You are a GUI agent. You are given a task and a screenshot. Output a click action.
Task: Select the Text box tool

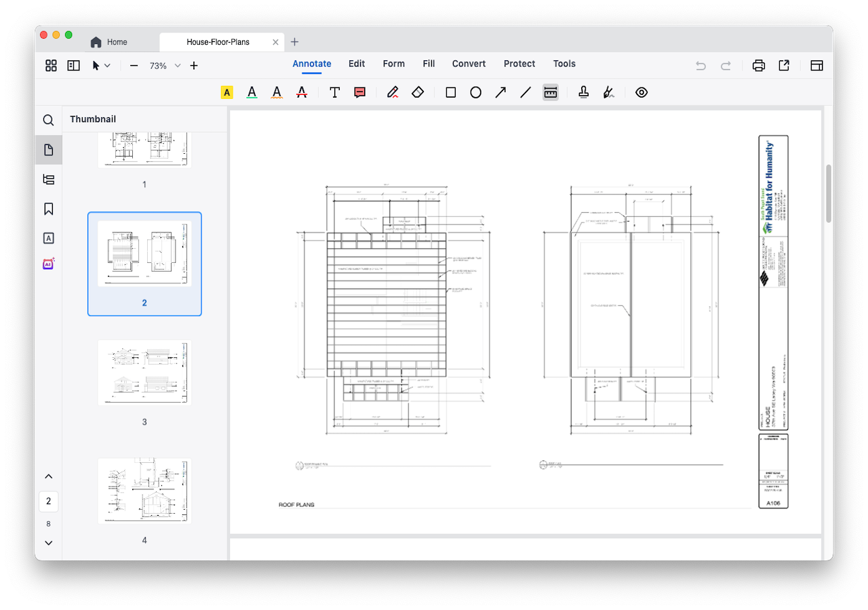tap(334, 92)
